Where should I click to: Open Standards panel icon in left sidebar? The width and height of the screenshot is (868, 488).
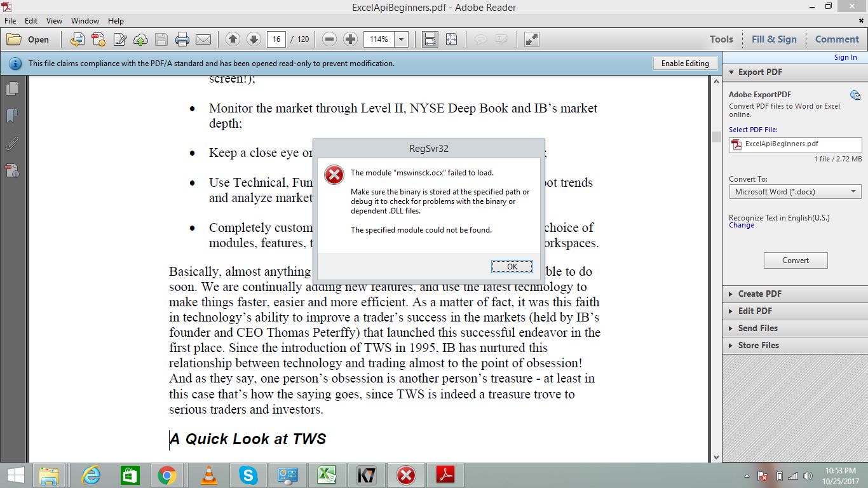[13, 170]
